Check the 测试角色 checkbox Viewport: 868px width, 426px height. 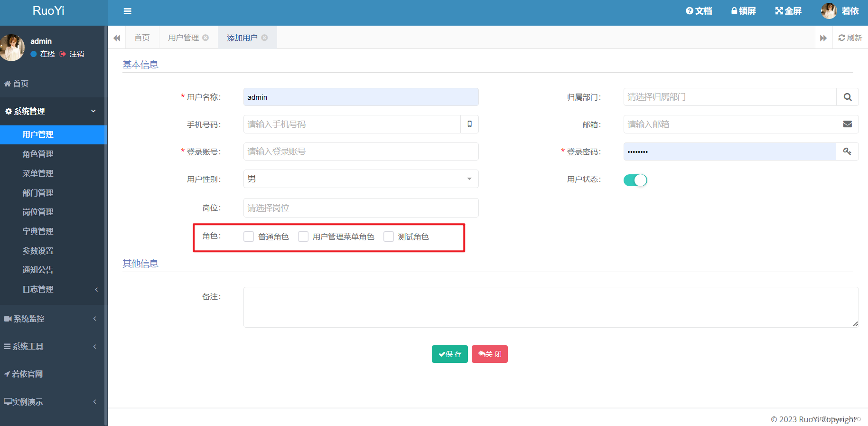click(389, 237)
